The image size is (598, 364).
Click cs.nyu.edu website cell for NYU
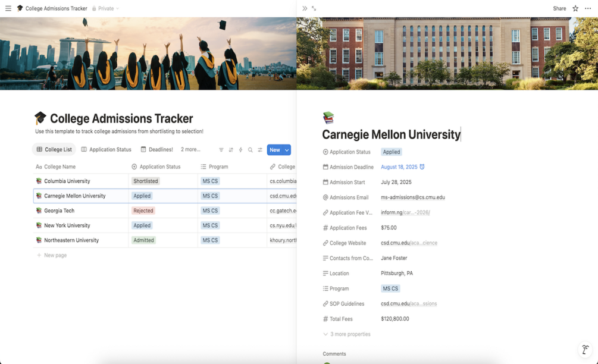coord(282,225)
